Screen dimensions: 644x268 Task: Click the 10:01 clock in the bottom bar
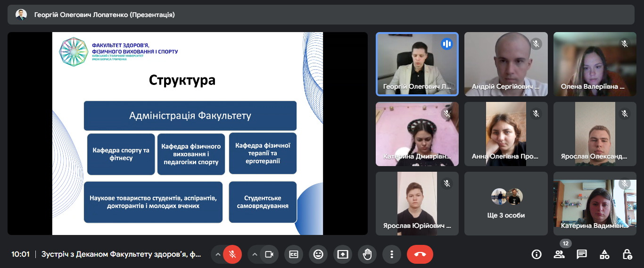[20, 254]
